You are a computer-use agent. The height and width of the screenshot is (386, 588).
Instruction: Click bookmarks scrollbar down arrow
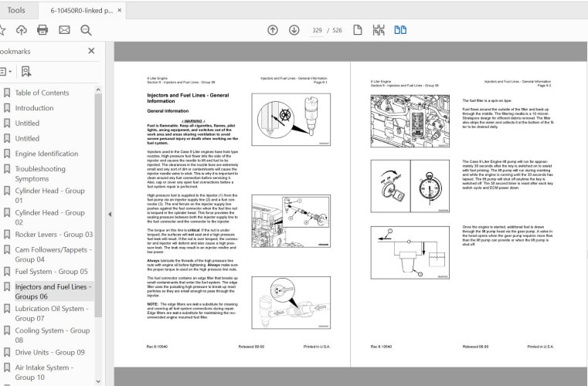[x=98, y=381]
